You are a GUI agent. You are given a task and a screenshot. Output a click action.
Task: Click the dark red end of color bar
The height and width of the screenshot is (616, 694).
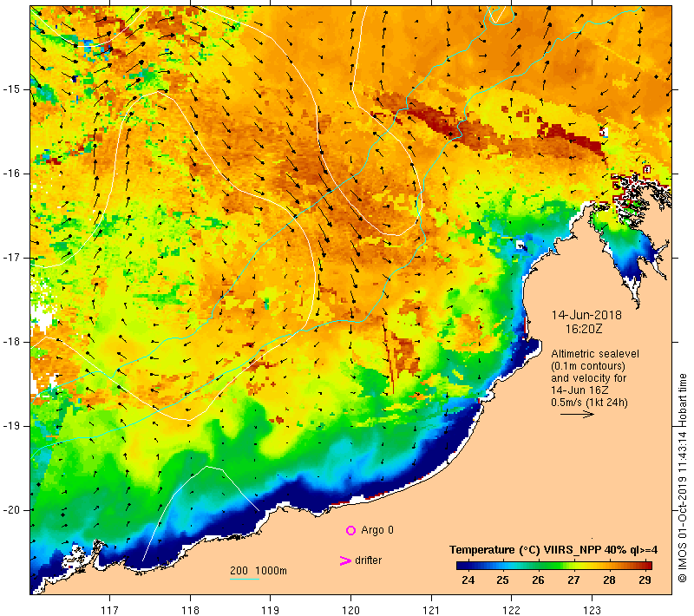[x=647, y=566]
